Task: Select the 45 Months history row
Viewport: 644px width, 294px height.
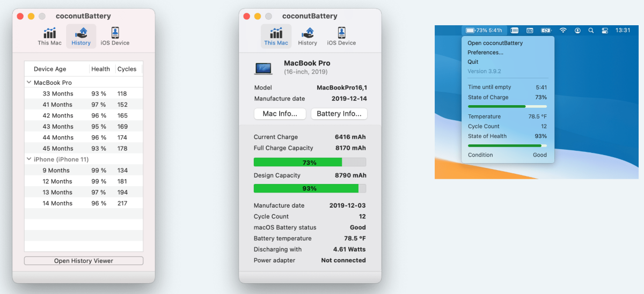Action: tap(84, 149)
